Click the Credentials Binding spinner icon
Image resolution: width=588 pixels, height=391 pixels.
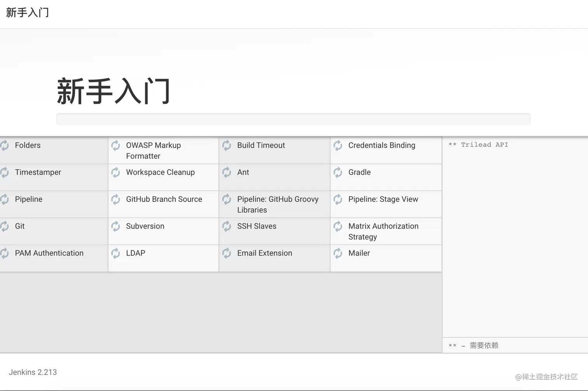pyautogui.click(x=338, y=145)
